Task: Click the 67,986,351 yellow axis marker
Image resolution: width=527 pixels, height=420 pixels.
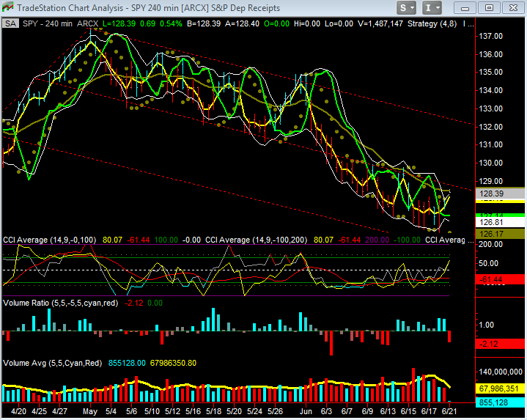Action: (x=500, y=388)
